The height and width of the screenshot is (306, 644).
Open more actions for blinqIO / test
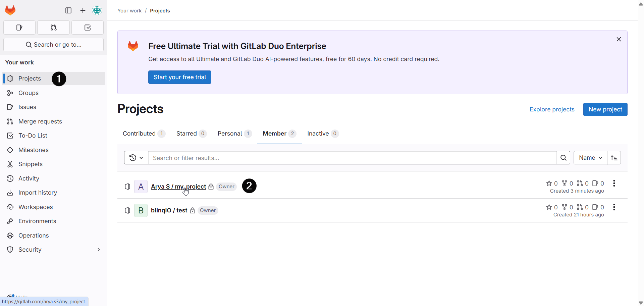point(614,207)
